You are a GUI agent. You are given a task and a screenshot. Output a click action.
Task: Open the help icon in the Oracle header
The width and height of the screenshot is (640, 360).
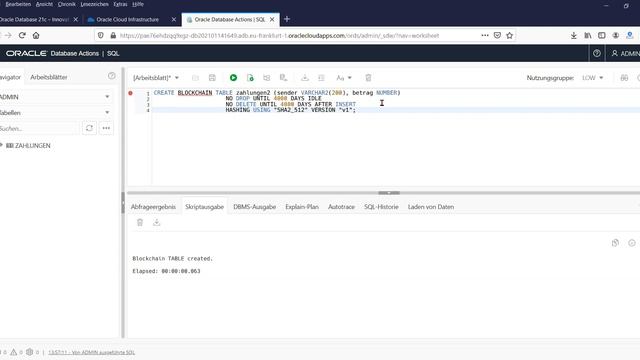coord(597,53)
